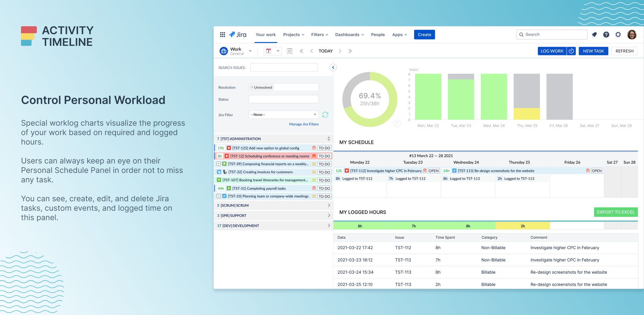
Task: Click the red flag icon on TST-12
Action: click(x=314, y=156)
